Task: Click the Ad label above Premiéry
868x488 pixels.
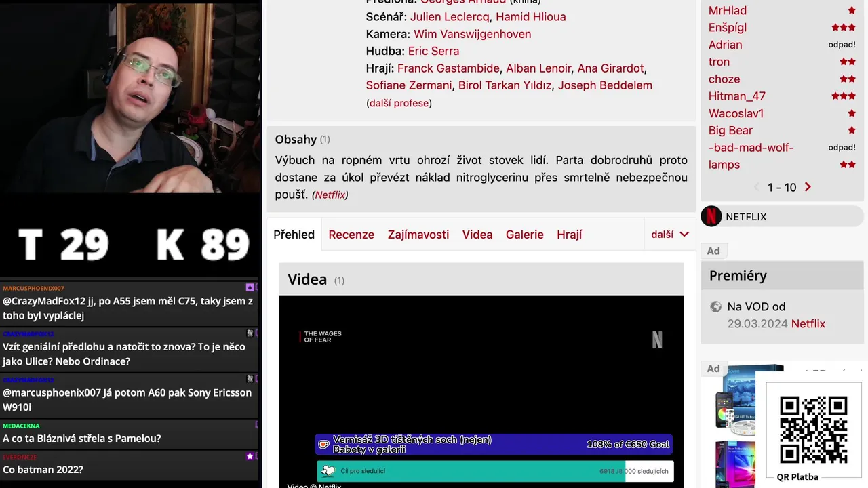Action: pos(713,251)
